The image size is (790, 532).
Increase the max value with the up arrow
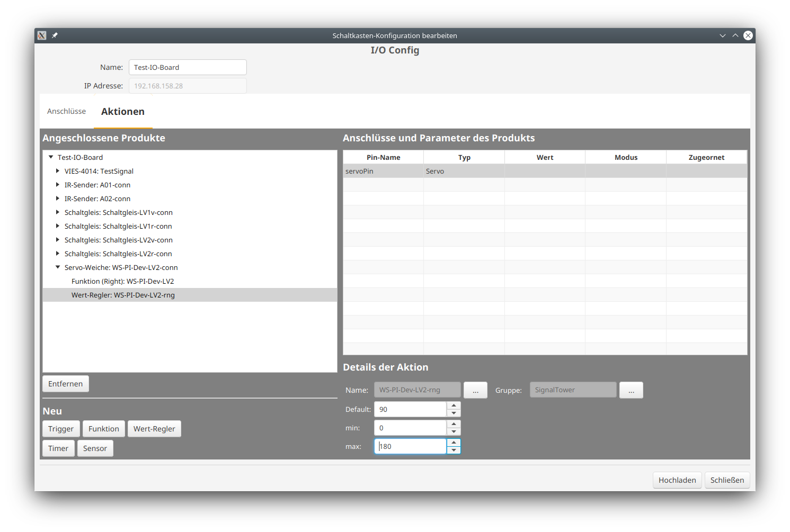coord(454,443)
